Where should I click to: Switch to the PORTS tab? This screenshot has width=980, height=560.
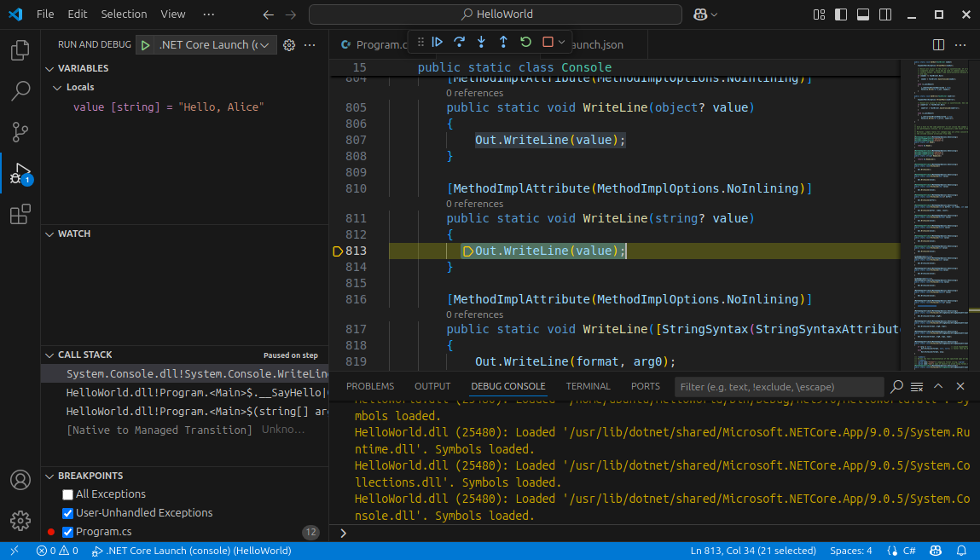[x=646, y=386]
